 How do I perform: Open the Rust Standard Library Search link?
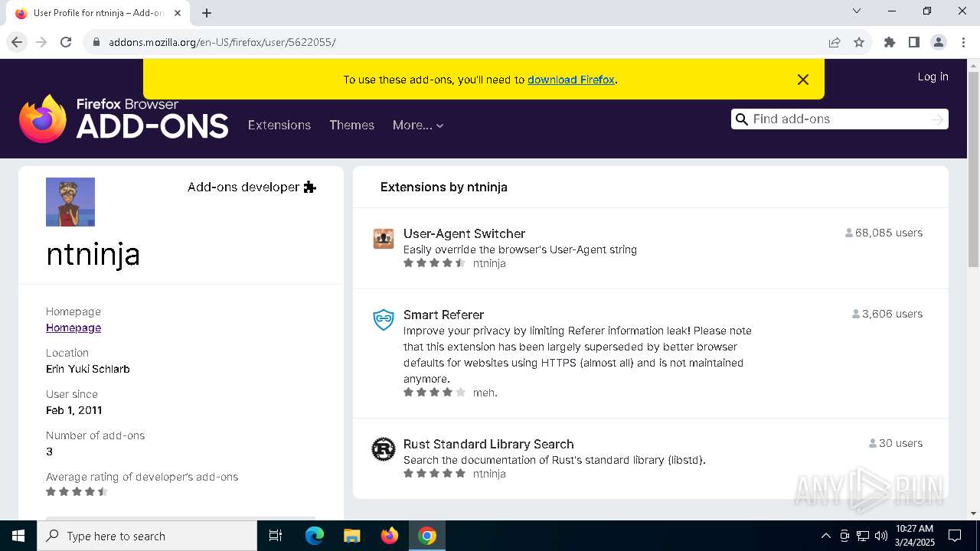488,444
